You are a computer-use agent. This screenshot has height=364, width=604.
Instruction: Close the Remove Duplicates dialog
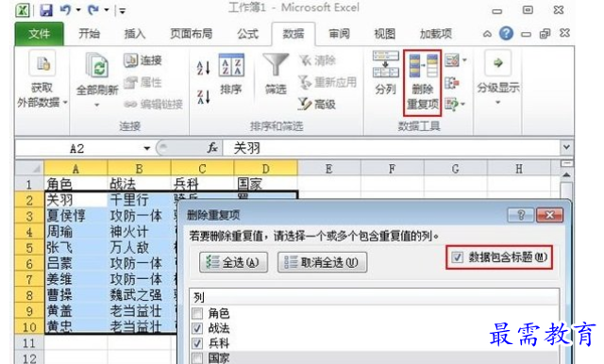[549, 215]
